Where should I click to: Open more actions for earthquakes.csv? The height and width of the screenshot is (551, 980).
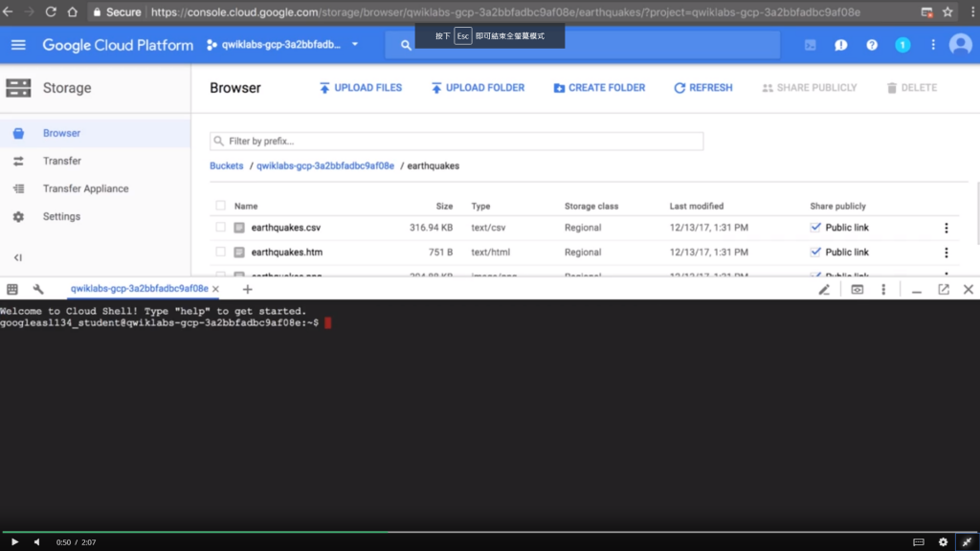(946, 228)
